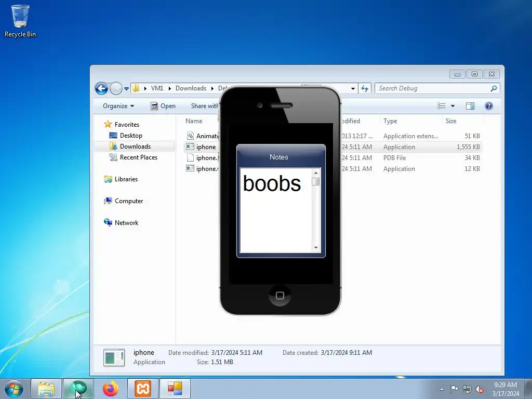Sort by the Size column header
The height and width of the screenshot is (399, 532).
(x=451, y=121)
